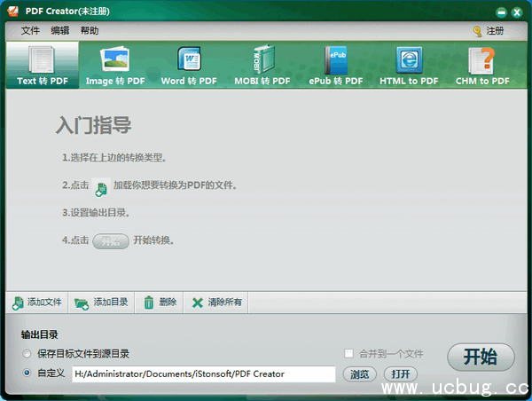Select 保存目标文件到源目录 radio option
This screenshot has height=401, width=532.
click(x=27, y=353)
